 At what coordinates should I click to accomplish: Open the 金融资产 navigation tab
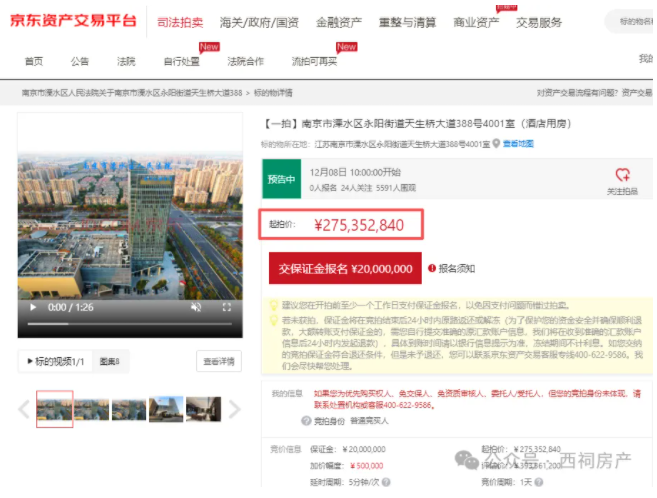tap(339, 22)
